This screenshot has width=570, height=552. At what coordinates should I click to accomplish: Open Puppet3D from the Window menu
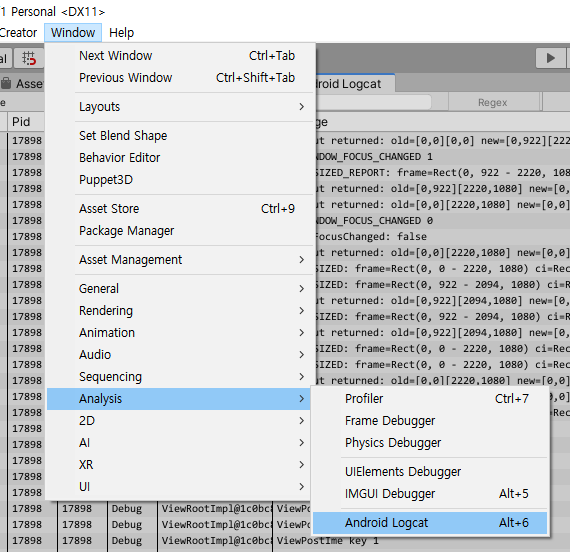180,180
